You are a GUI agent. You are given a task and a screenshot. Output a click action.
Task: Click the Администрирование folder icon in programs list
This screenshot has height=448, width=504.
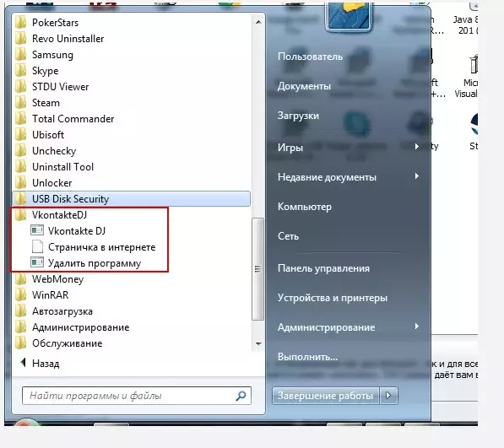tap(21, 327)
